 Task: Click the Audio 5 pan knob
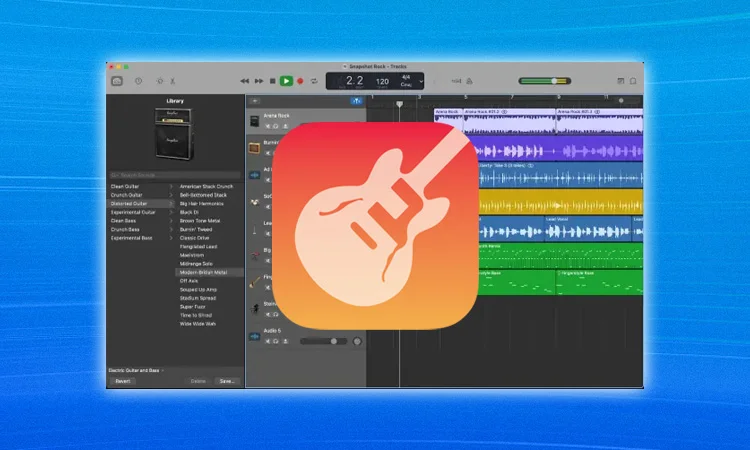point(357,341)
